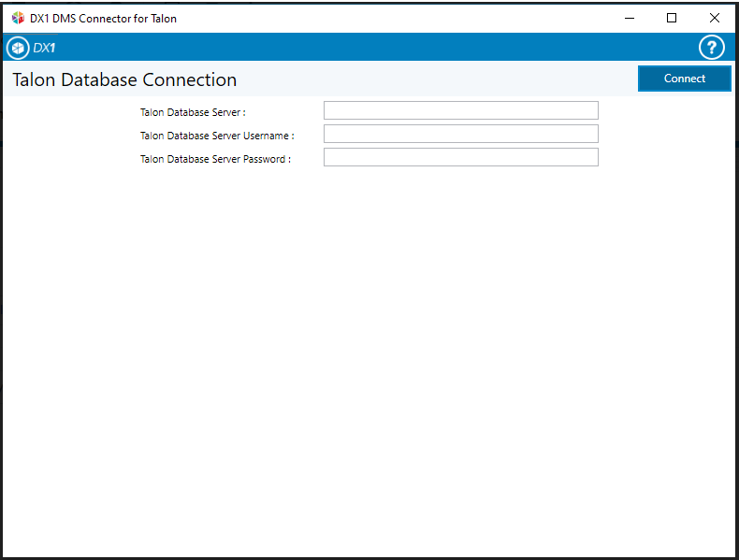Click the 'Talon Database Server :' label
Viewport: 739px width, 560px height.
click(x=193, y=112)
